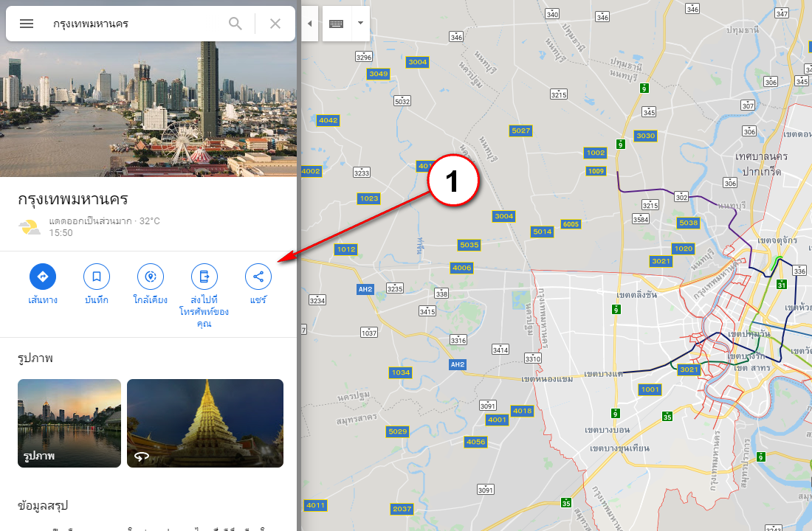The image size is (812, 531).
Task: Clear the search with X icon
Action: [x=275, y=24]
